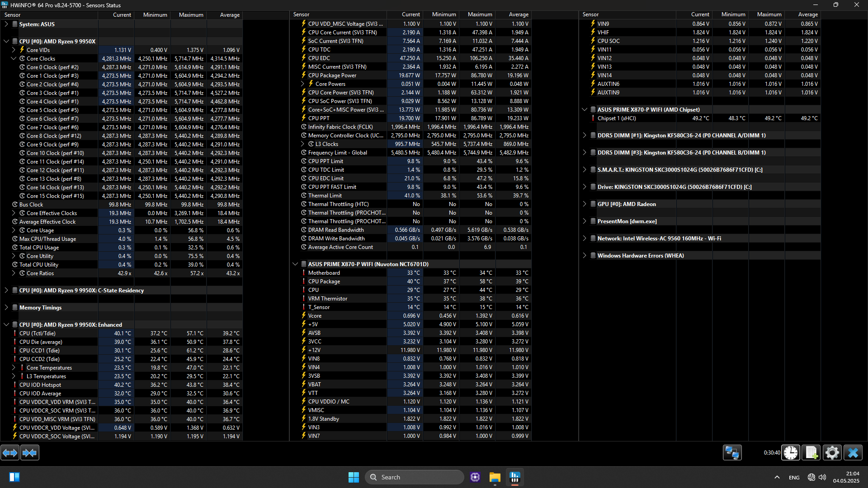The width and height of the screenshot is (868, 488).
Task: Click the Maximum column header in left panel
Action: coord(191,15)
